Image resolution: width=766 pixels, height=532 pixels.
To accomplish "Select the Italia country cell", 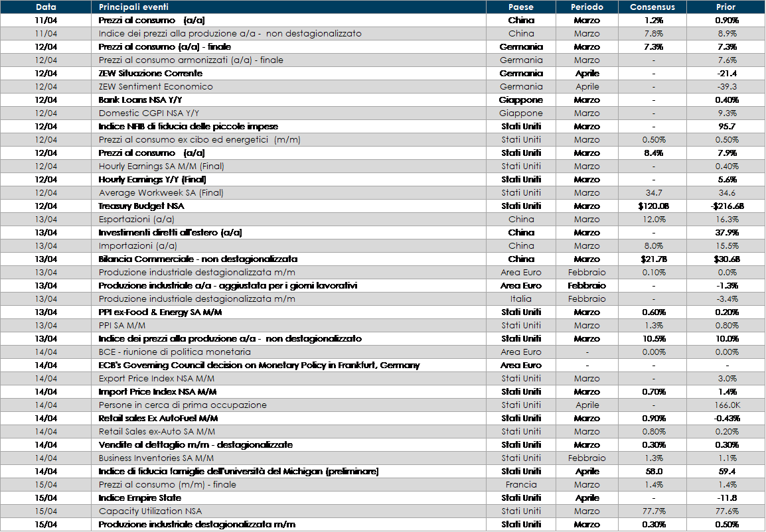I will point(521,299).
